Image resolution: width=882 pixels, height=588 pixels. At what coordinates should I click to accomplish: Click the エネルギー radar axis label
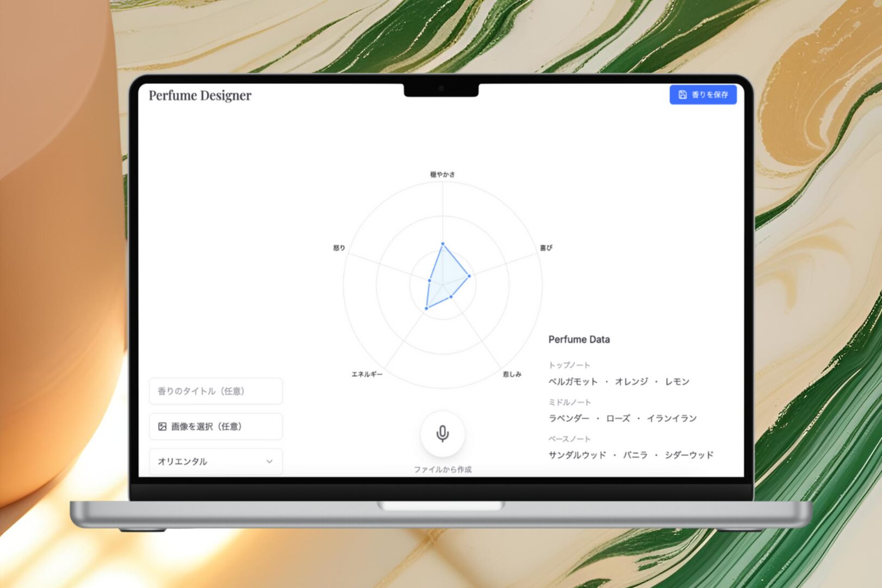(x=367, y=374)
